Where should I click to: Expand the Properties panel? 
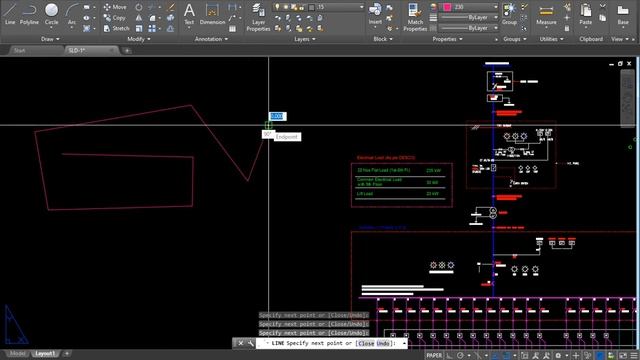coord(447,39)
